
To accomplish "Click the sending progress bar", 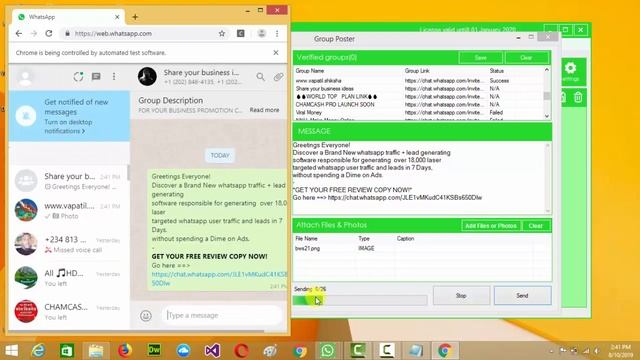I will click(x=360, y=300).
